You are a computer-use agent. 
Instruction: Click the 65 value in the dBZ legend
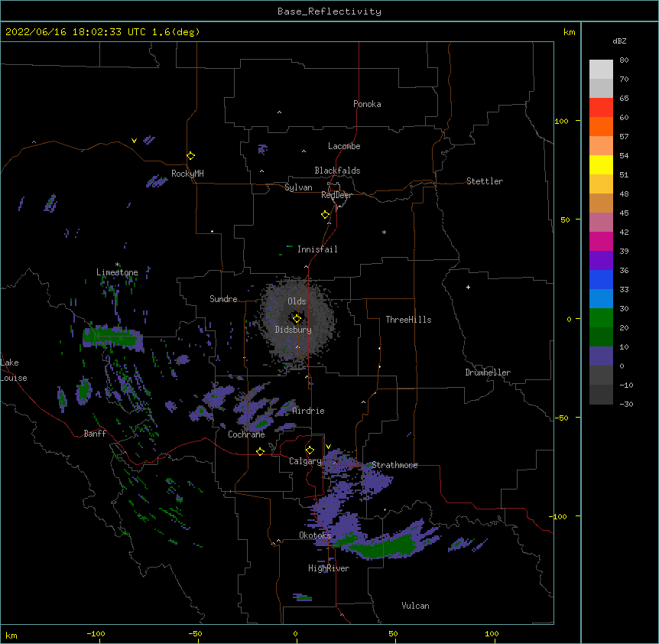click(x=624, y=99)
